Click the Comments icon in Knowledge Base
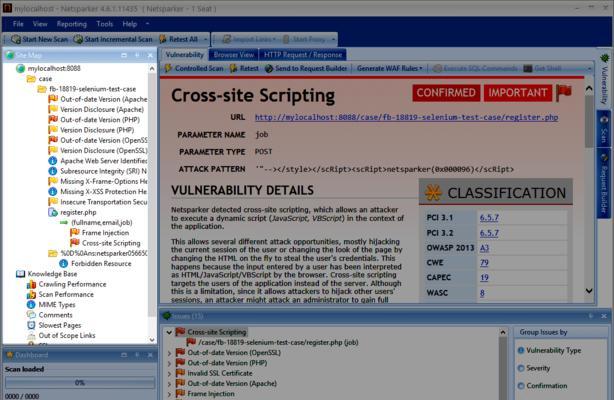 click(x=31, y=315)
